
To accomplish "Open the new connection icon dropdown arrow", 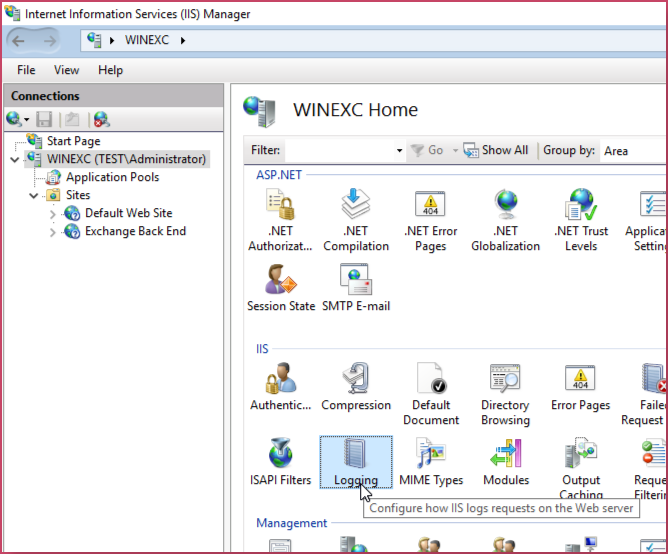I will (x=26, y=119).
